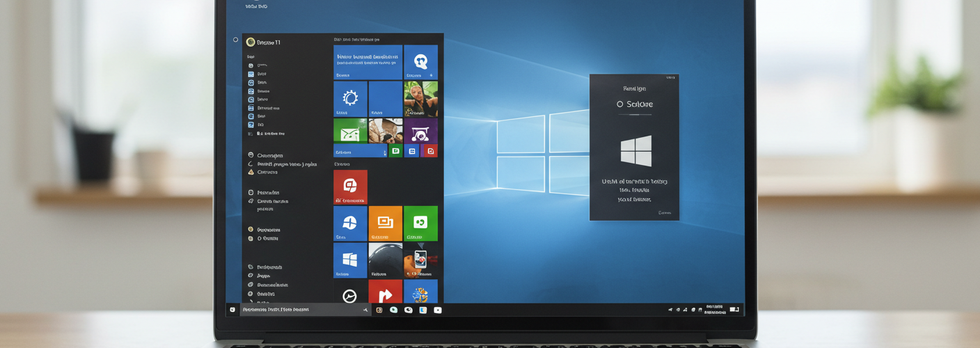Click the yellow warning triangle icon in left list
Image resolution: width=980 pixels, height=348 pixels.
251,172
